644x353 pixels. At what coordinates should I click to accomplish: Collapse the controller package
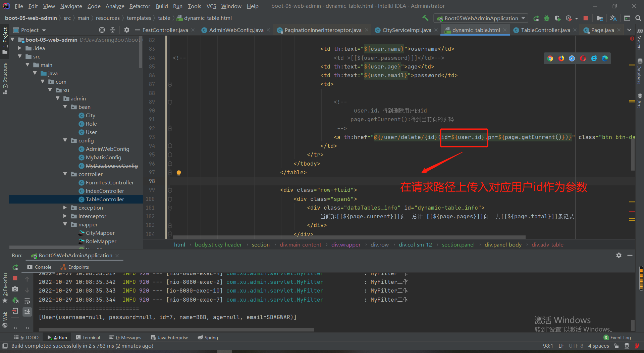point(65,174)
